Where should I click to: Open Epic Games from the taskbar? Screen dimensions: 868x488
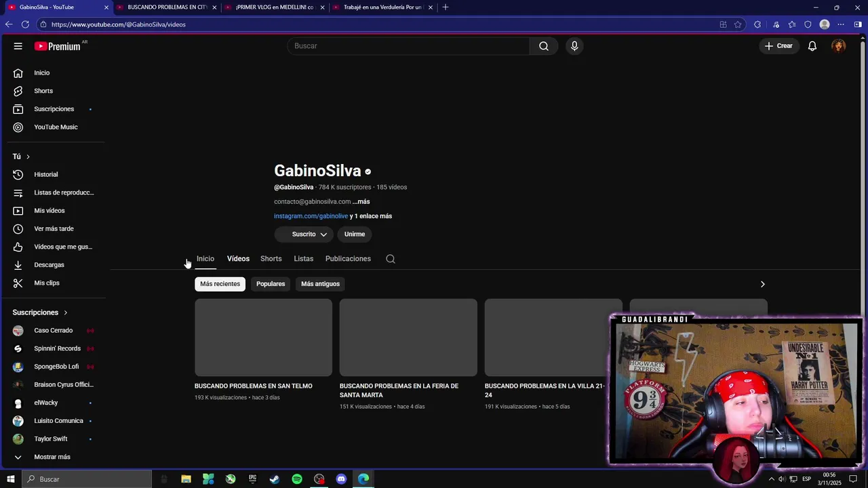252,479
